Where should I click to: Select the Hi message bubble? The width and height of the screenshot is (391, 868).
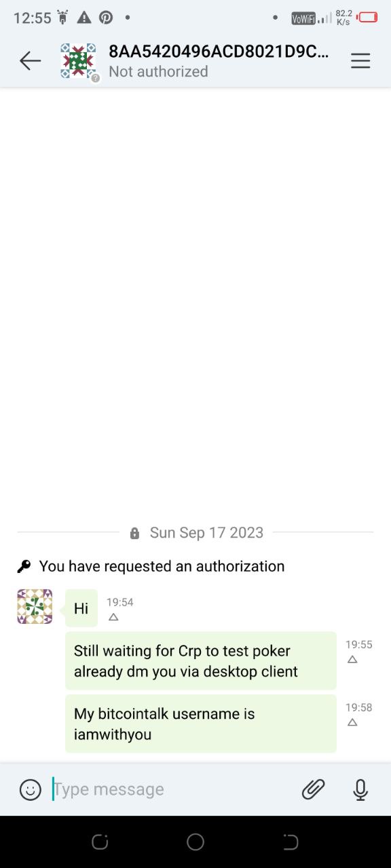coord(81,608)
